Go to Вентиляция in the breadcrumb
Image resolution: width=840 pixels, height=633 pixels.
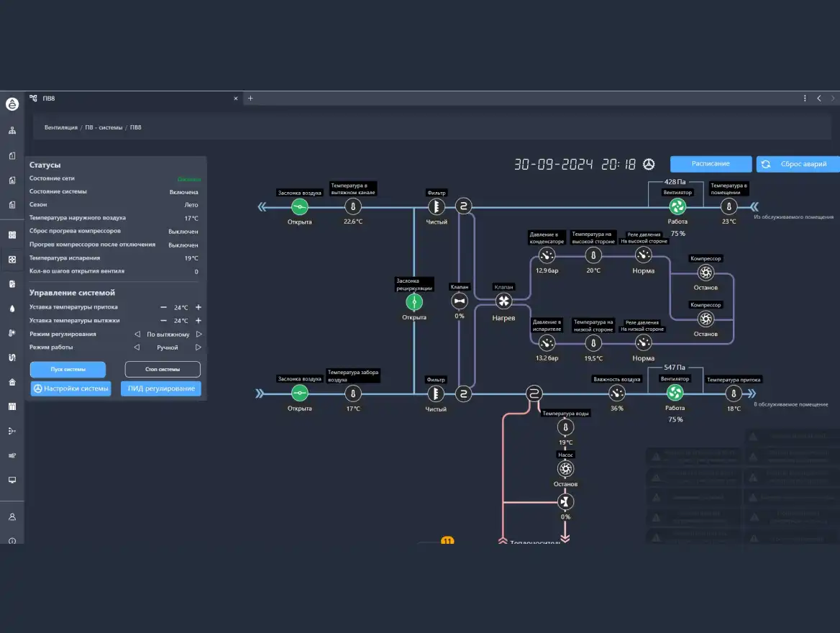[60, 127]
